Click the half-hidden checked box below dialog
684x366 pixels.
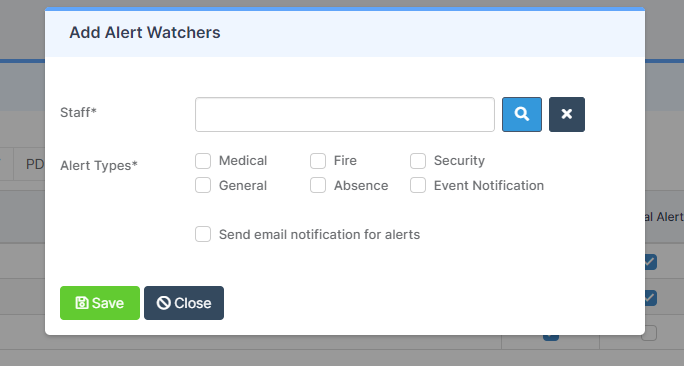[x=551, y=338]
